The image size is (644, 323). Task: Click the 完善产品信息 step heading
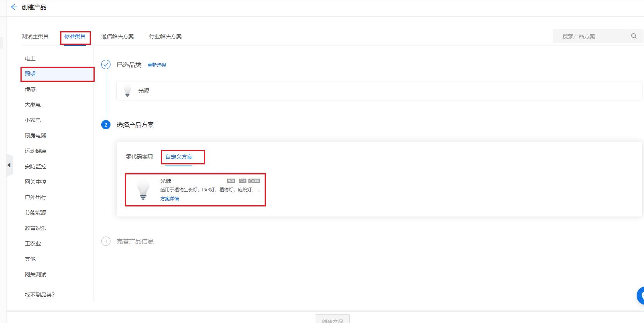pyautogui.click(x=135, y=241)
